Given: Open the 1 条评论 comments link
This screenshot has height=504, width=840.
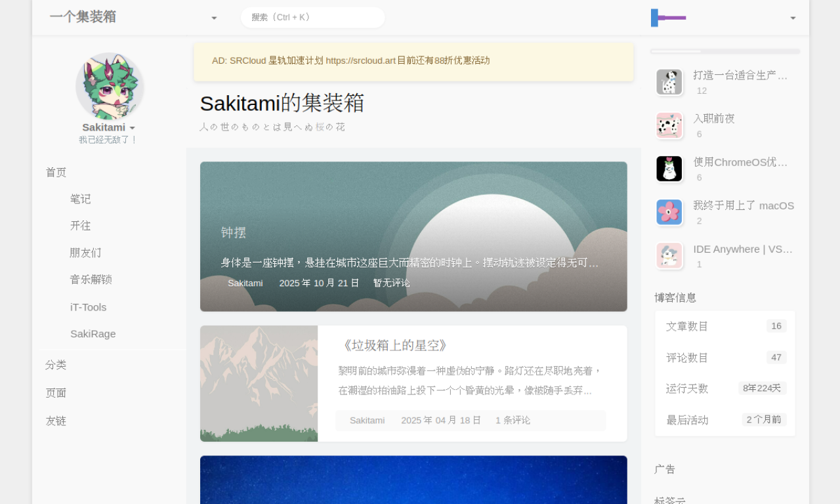Looking at the screenshot, I should tap(513, 420).
